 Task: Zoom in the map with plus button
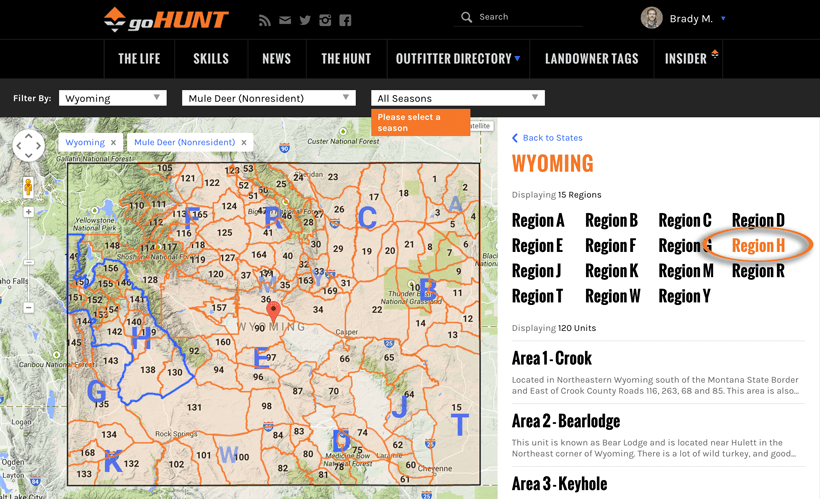coord(28,212)
